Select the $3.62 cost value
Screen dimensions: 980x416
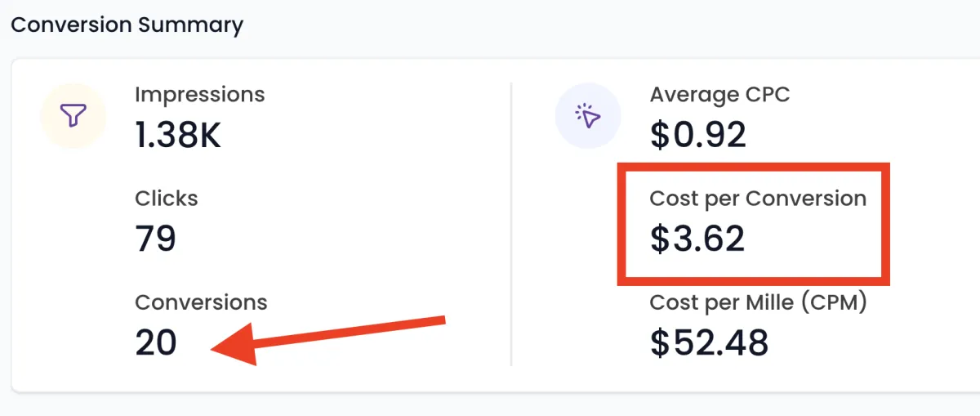pyautogui.click(x=697, y=239)
